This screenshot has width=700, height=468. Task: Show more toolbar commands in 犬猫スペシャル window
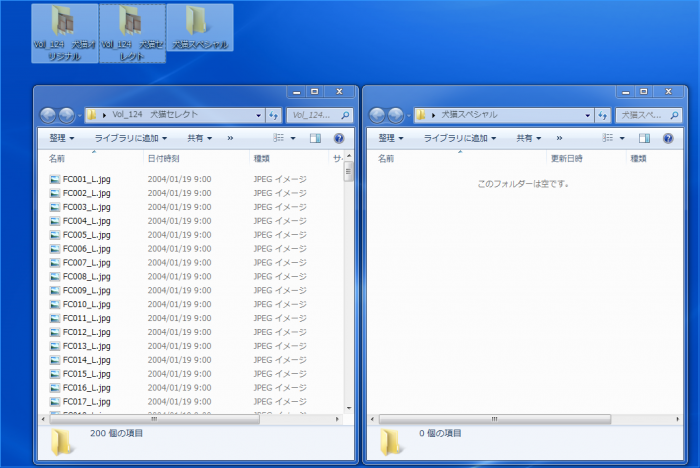click(559, 138)
